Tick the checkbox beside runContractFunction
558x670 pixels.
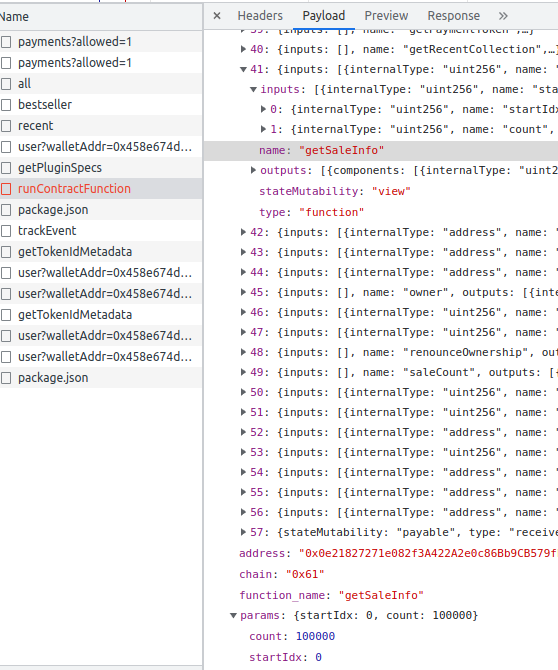tap(6, 189)
